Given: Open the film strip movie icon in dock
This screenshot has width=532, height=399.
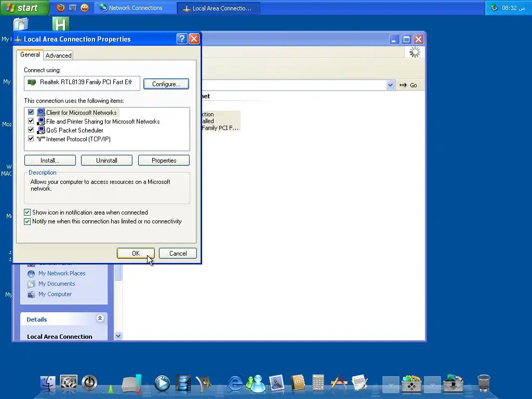Looking at the screenshot, I should pyautogui.click(x=183, y=384).
